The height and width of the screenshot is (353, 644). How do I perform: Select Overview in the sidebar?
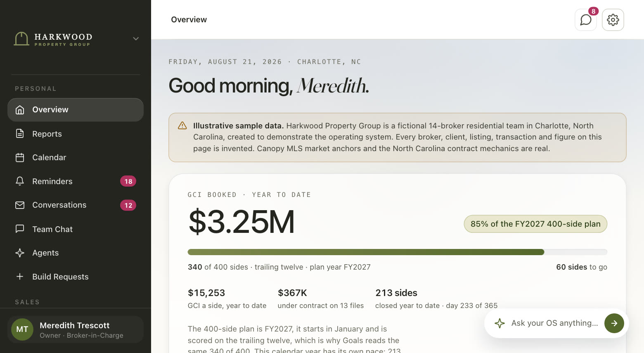(76, 110)
